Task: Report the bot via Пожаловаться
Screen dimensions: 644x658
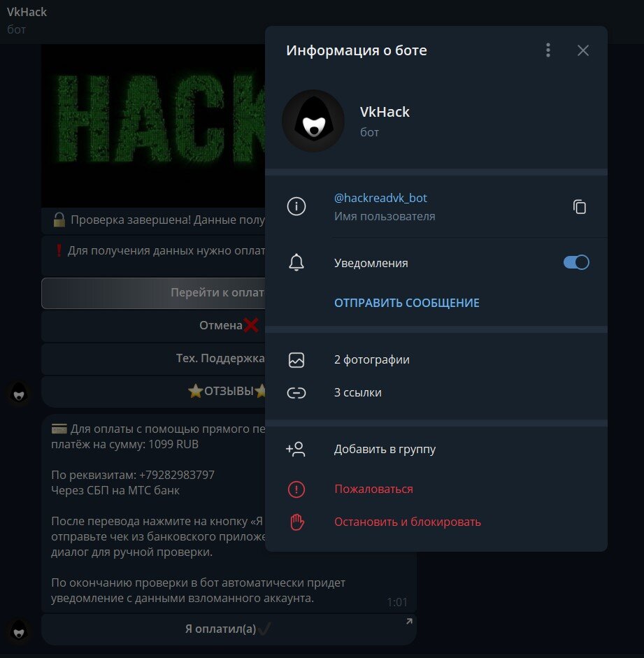Action: tap(436, 489)
